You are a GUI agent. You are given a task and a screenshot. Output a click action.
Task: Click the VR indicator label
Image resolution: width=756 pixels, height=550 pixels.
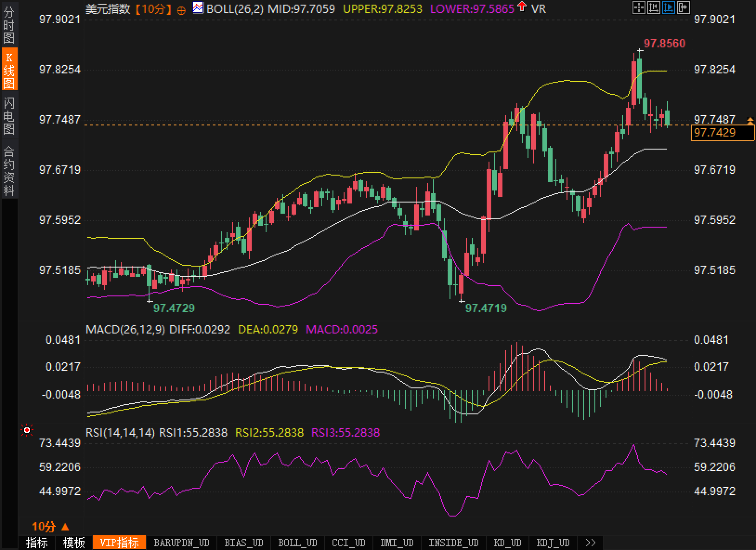coord(539,9)
